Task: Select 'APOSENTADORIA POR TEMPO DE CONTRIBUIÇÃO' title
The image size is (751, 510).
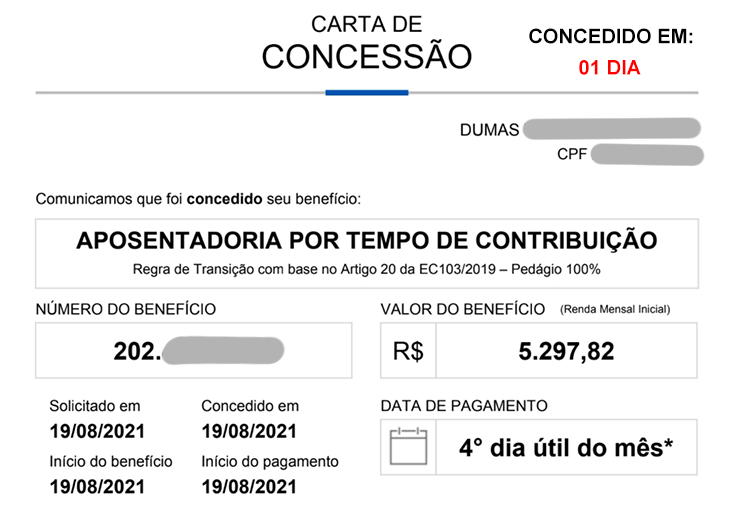Action: tap(367, 241)
